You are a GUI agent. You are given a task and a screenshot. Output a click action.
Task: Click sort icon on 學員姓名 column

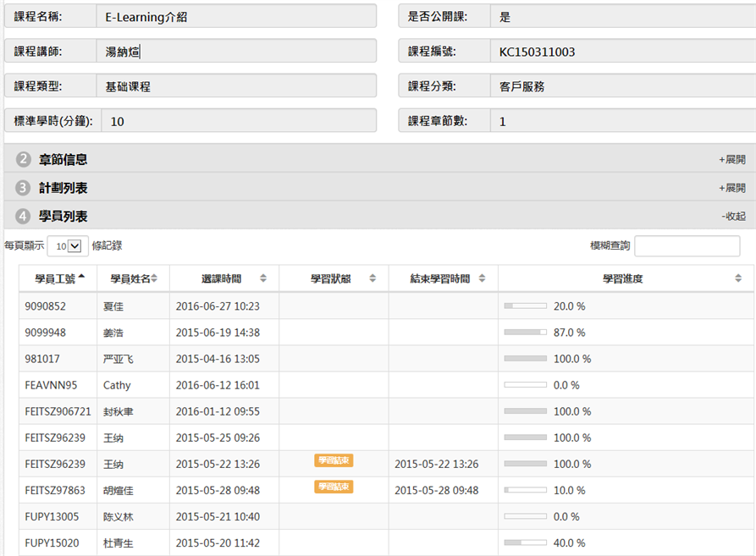coord(154,278)
